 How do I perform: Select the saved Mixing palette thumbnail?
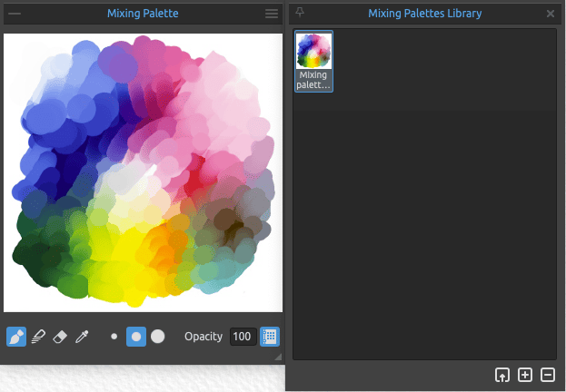pos(313,62)
